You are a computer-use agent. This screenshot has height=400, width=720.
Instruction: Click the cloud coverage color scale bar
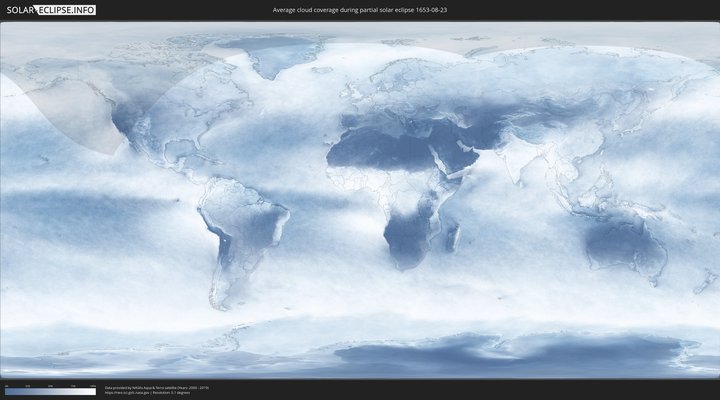pos(50,391)
